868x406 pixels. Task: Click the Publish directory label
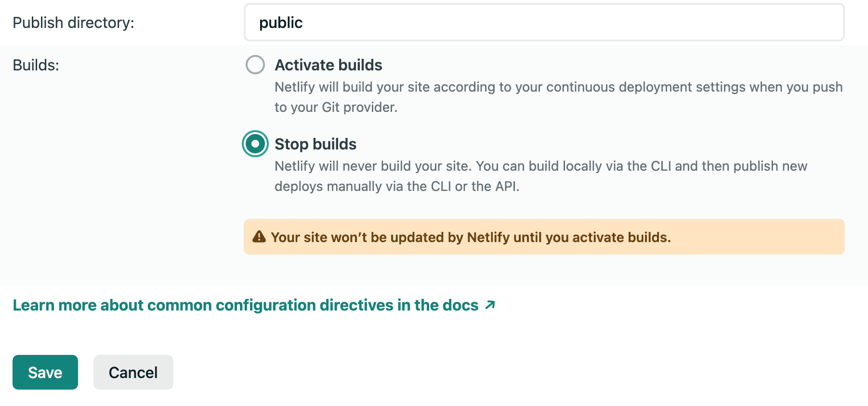pyautogui.click(x=73, y=22)
